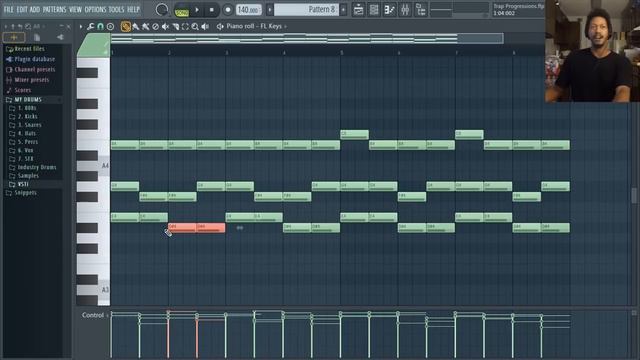Open the ADD menu
Screen dimensions: 640x360
point(35,9)
